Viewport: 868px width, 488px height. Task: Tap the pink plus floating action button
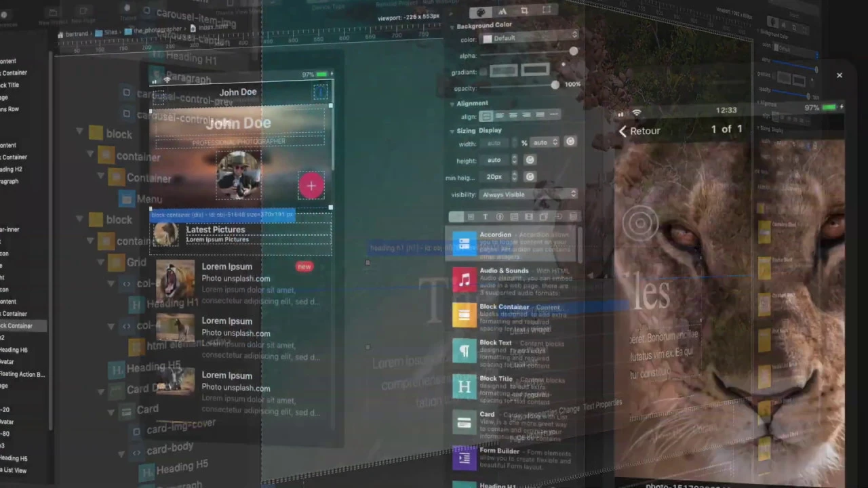311,186
